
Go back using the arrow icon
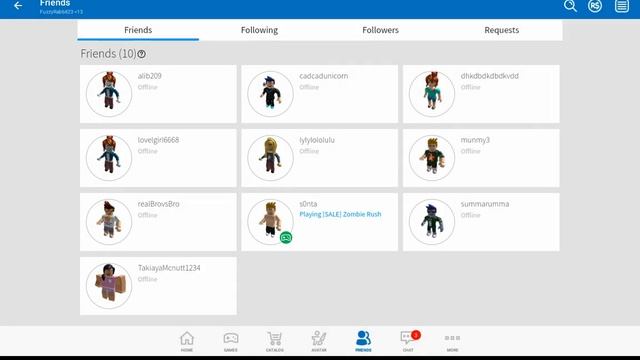18,6
